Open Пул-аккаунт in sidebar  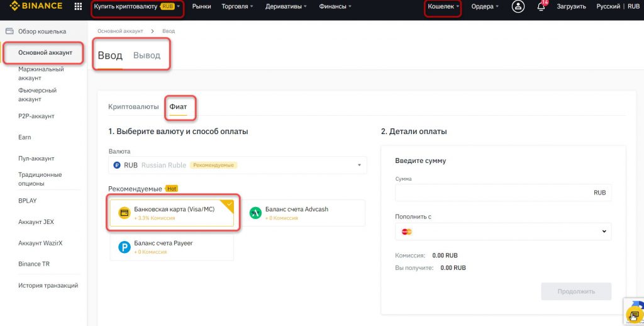[x=36, y=158]
